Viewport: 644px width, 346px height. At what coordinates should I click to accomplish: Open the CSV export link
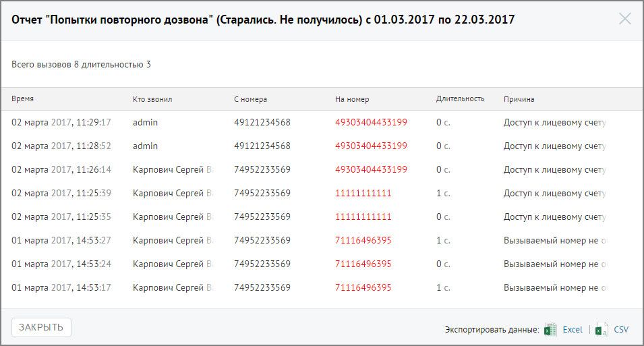[621, 330]
